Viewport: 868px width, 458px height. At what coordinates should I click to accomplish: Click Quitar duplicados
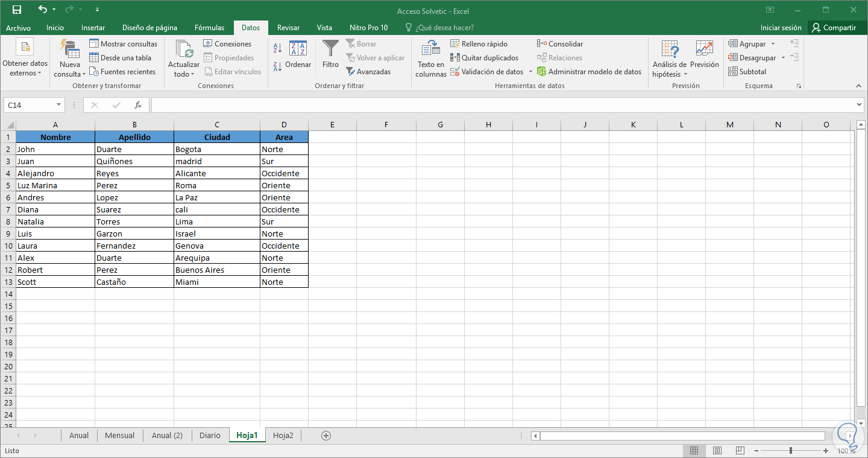[x=484, y=58]
